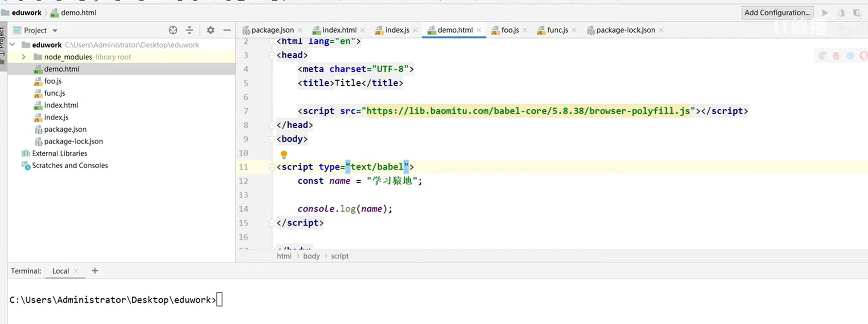Click the intention lightbulb icon
868x324 pixels.
click(284, 154)
